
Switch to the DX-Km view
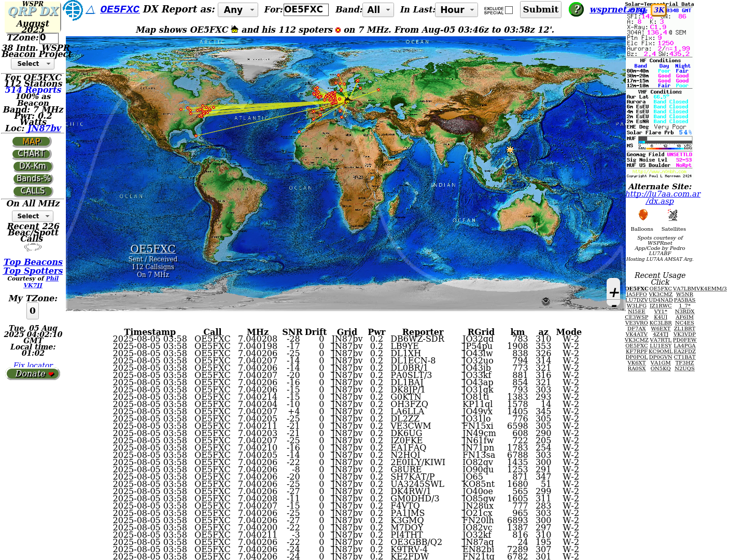33,166
